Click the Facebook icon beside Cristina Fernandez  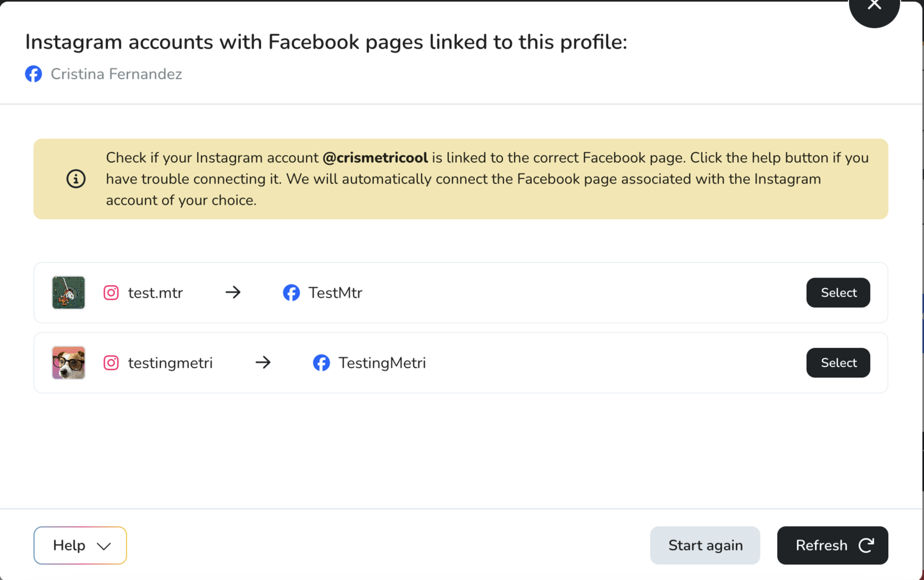[33, 74]
